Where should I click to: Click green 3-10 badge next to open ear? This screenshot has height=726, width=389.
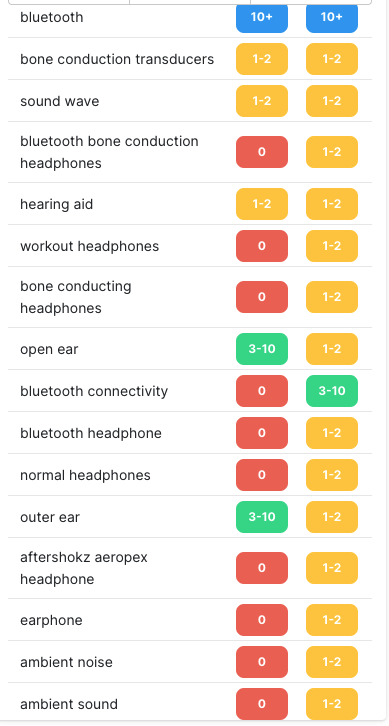point(262,349)
